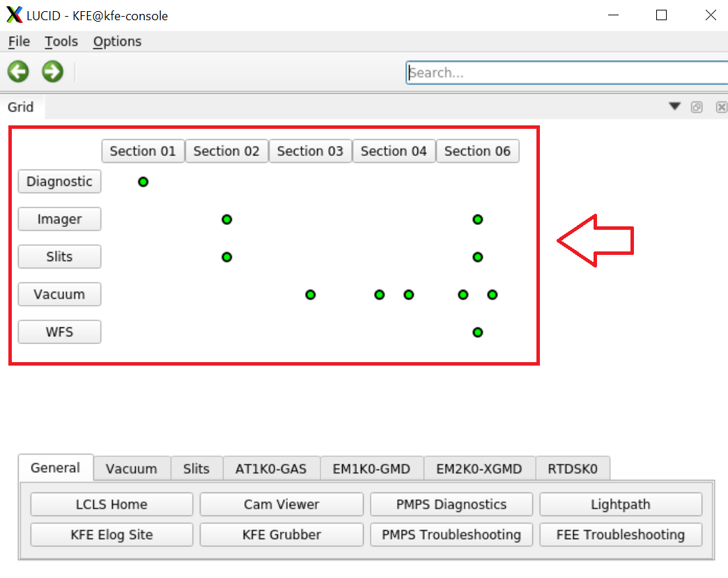
Task: Click the Section 04 column header button
Action: click(x=394, y=151)
